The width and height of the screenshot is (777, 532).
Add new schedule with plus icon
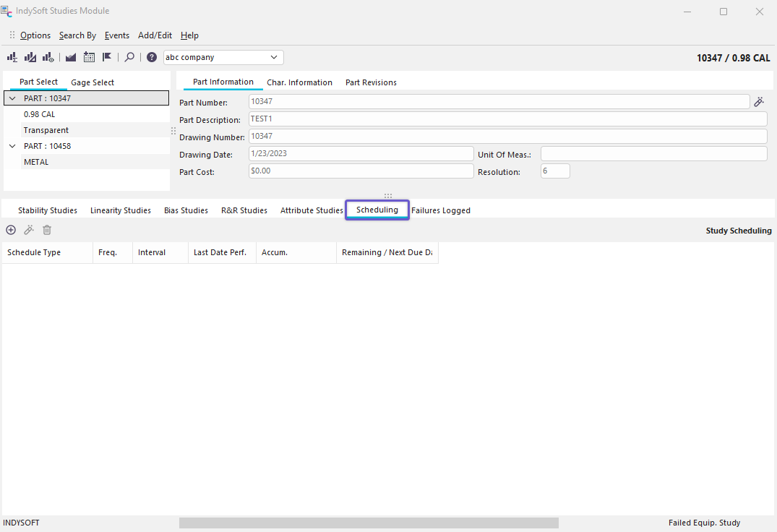point(11,230)
